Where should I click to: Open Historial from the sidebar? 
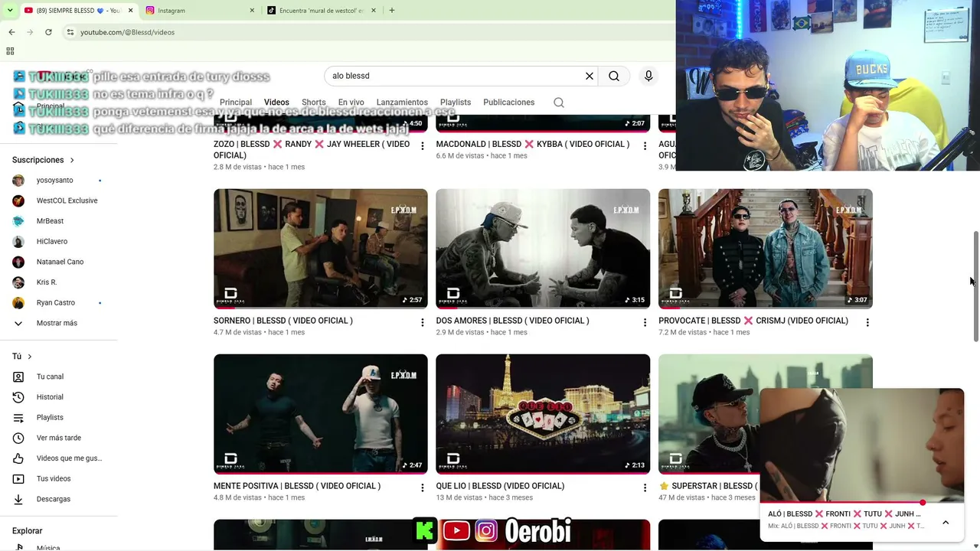50,397
